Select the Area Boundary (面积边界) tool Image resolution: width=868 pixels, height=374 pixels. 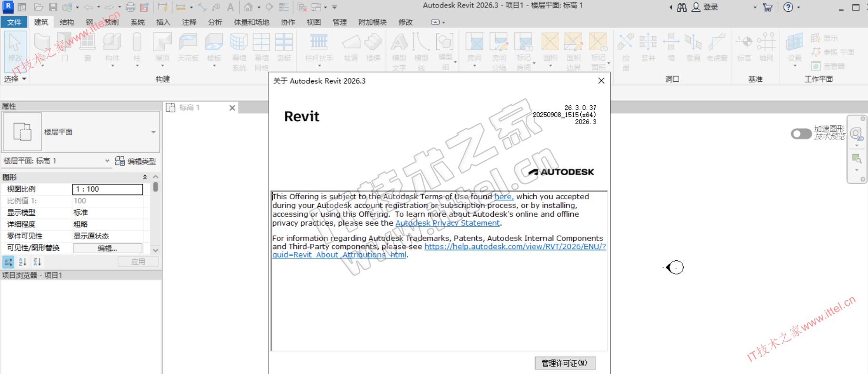click(x=574, y=52)
